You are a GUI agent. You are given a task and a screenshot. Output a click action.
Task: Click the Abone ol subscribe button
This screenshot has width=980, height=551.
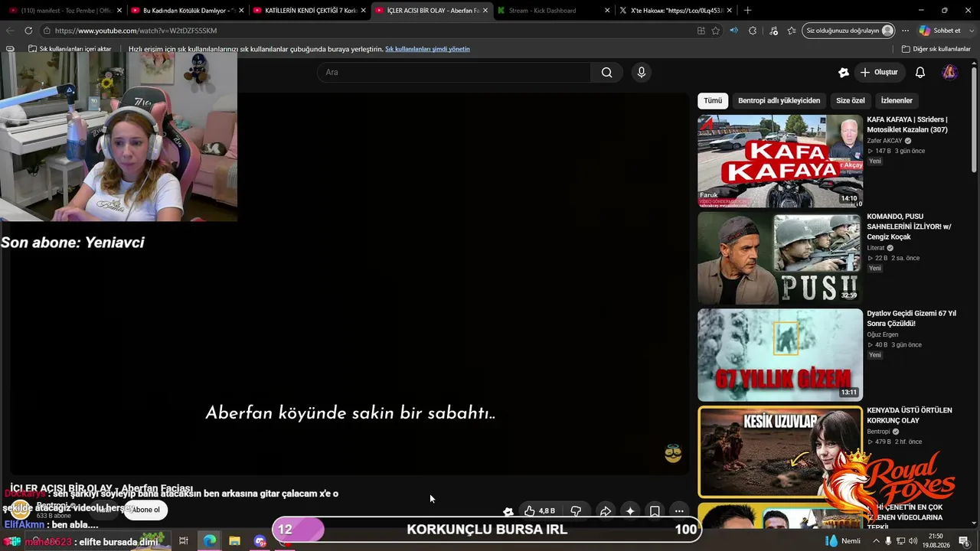click(x=145, y=510)
